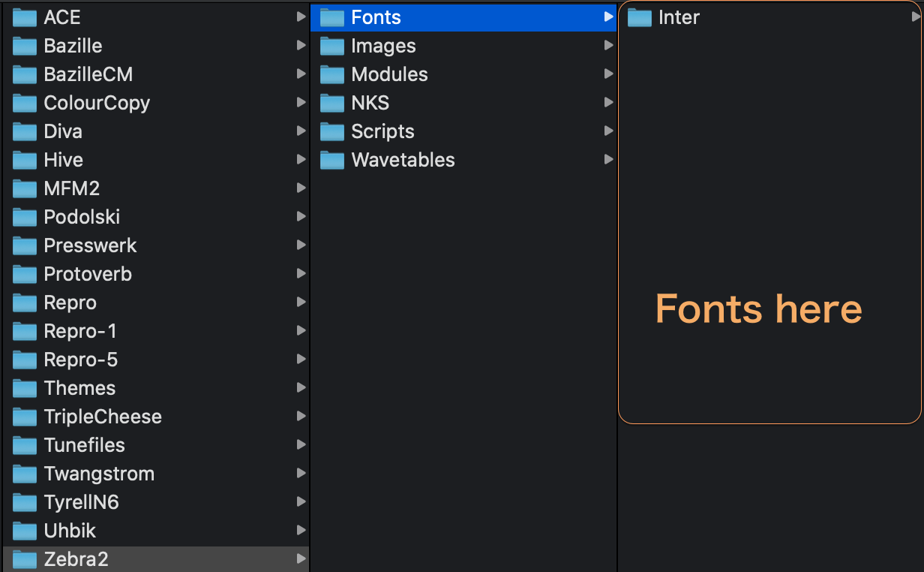The image size is (924, 572).
Task: Expand the Images folder arrow
Action: click(608, 45)
